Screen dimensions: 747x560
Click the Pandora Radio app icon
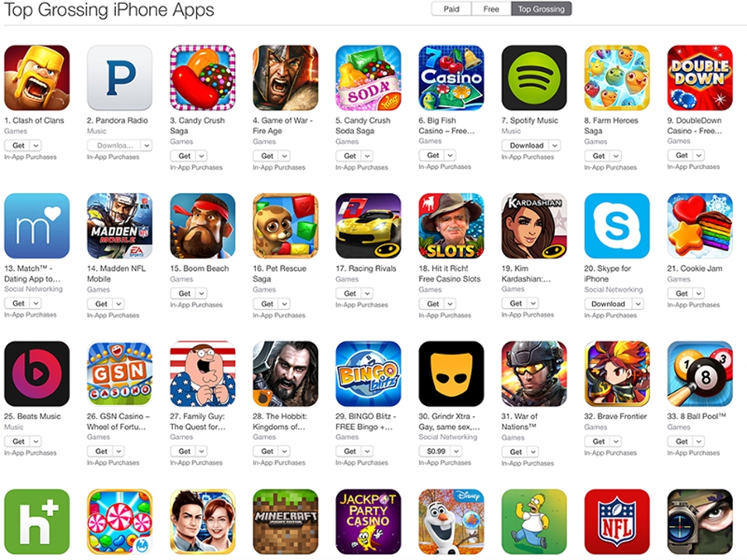coord(120,78)
